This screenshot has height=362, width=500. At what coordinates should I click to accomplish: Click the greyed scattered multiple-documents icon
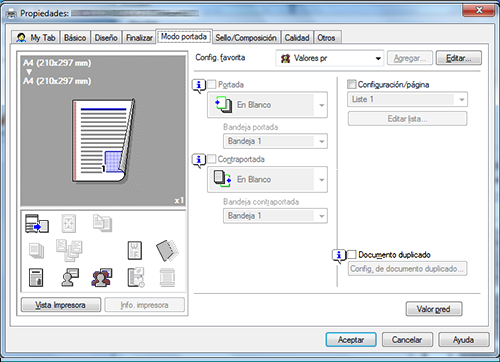[x=69, y=250]
